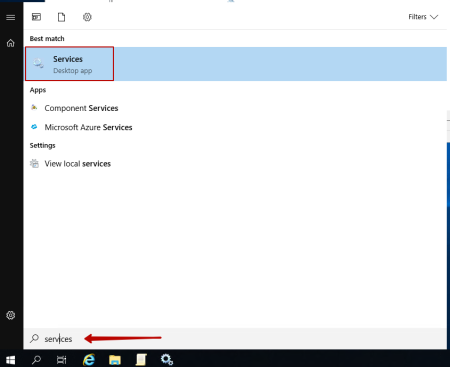450x367 pixels.
Task: Focus the search box containing services
Action: [x=235, y=339]
